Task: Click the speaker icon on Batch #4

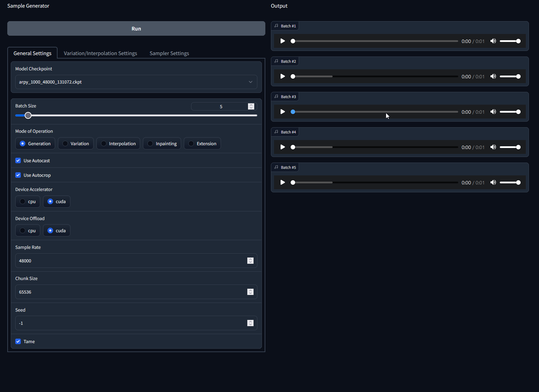Action: [x=493, y=147]
